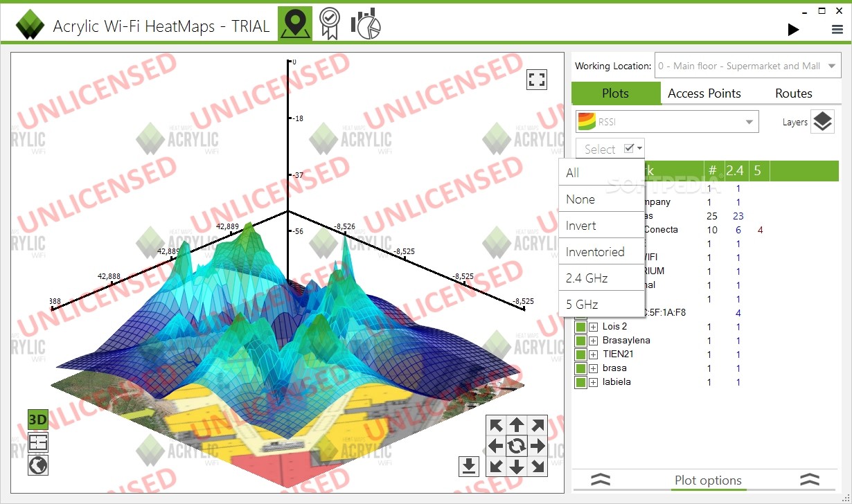Open the Layers stack icon
The height and width of the screenshot is (504, 852).
(x=822, y=122)
